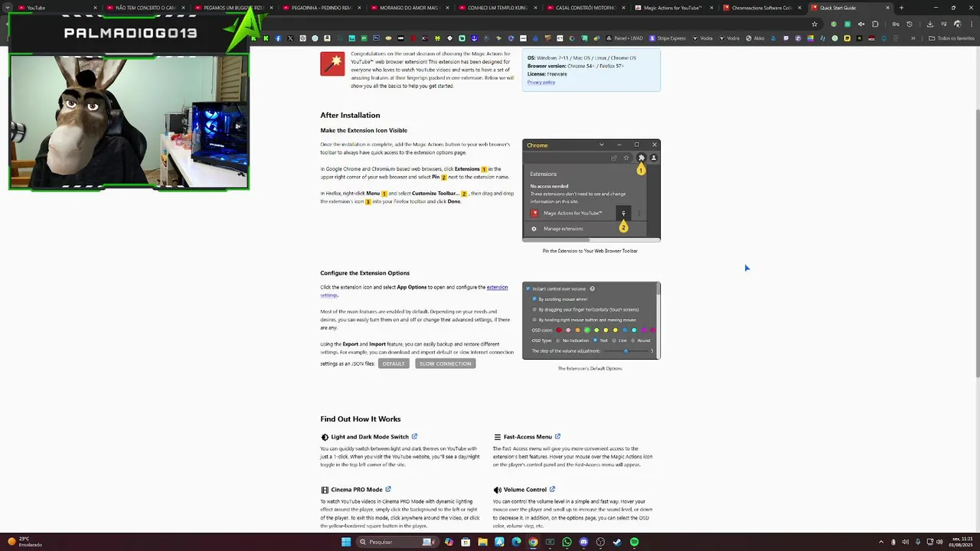Viewport: 980px width, 551px height.
Task: Open the browser downloads icon
Action: click(x=929, y=24)
